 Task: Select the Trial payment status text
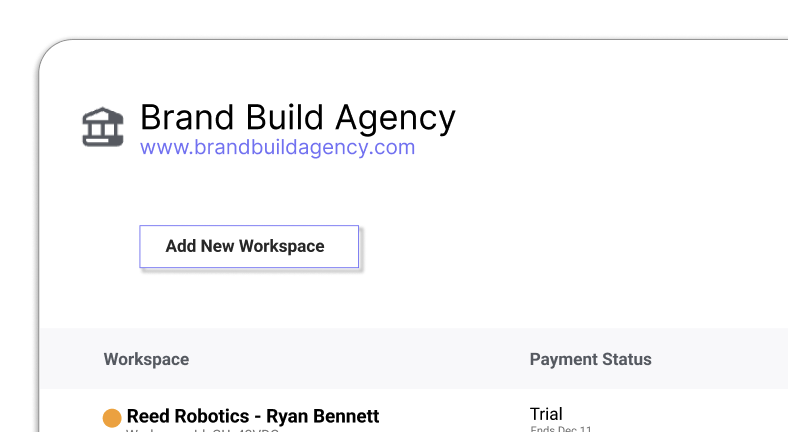pyautogui.click(x=546, y=413)
